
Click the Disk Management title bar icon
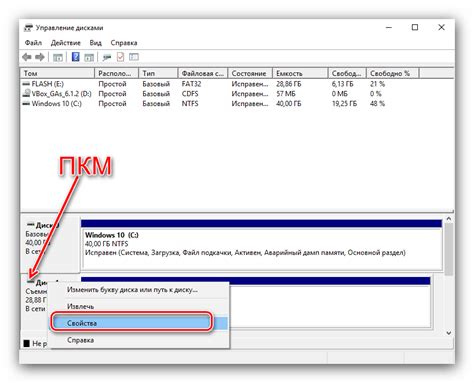click(x=29, y=28)
